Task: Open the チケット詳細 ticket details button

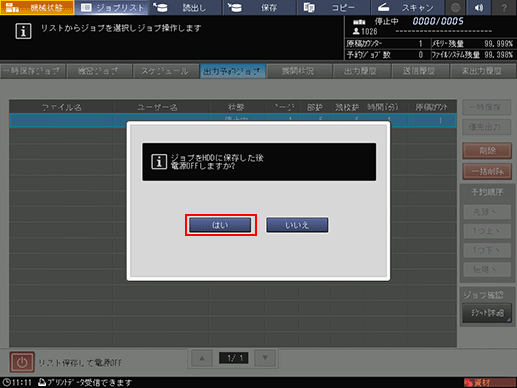Action: click(x=487, y=313)
